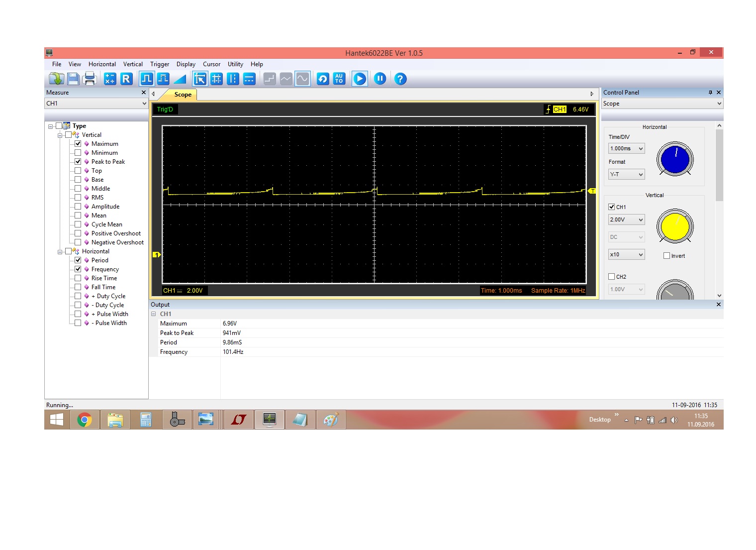Open the Display menu
The width and height of the screenshot is (756, 550).
tap(186, 64)
